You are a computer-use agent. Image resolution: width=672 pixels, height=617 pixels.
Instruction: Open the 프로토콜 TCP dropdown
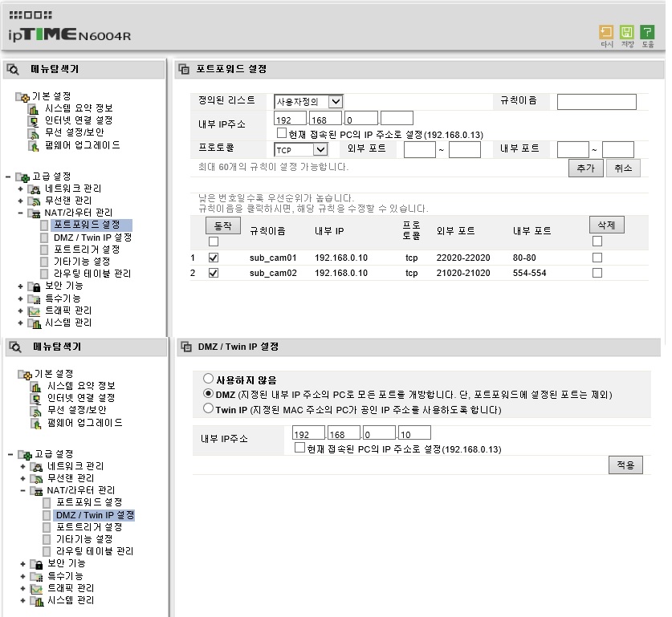point(301,149)
